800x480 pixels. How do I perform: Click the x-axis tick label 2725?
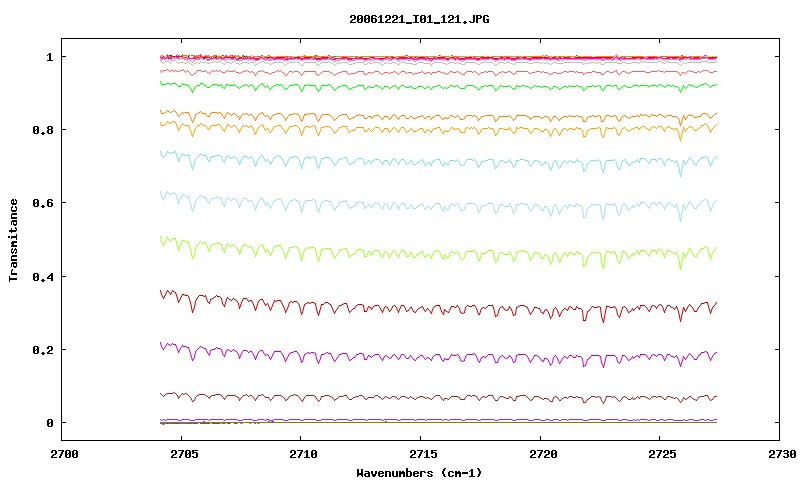pyautogui.click(x=662, y=454)
